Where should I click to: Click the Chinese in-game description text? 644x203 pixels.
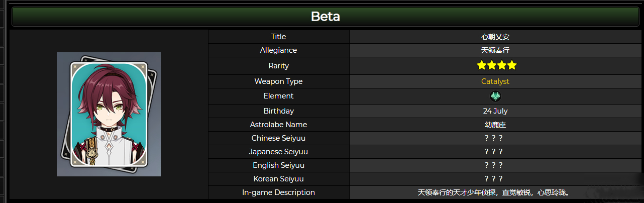click(x=495, y=192)
